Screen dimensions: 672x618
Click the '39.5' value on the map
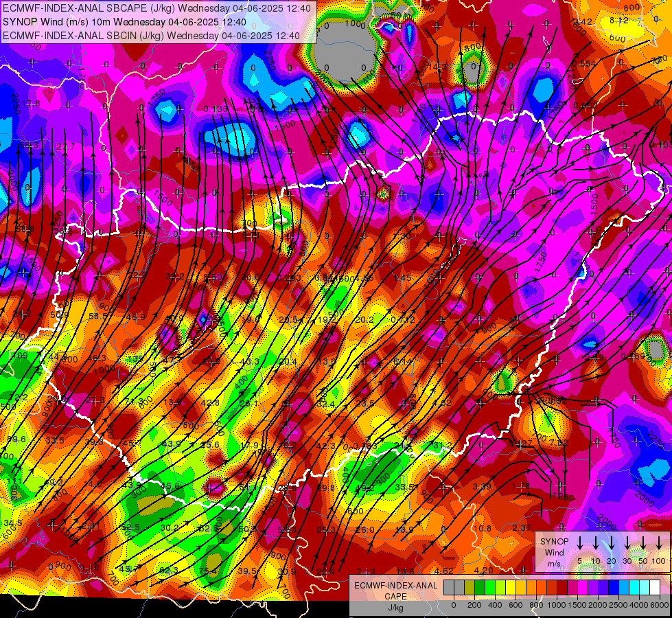coord(247,571)
